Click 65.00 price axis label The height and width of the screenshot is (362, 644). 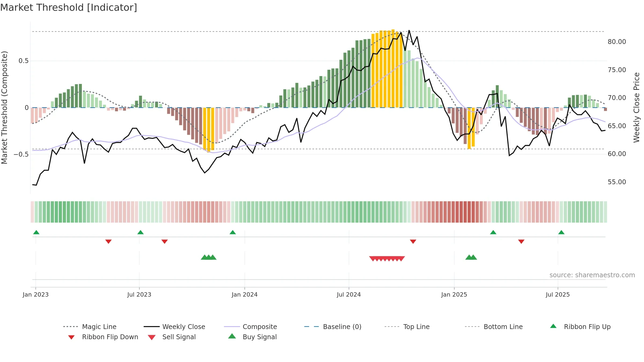pyautogui.click(x=617, y=126)
